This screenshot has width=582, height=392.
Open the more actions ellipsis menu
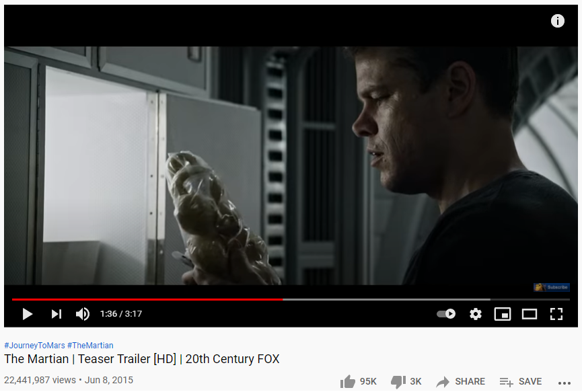(565, 383)
